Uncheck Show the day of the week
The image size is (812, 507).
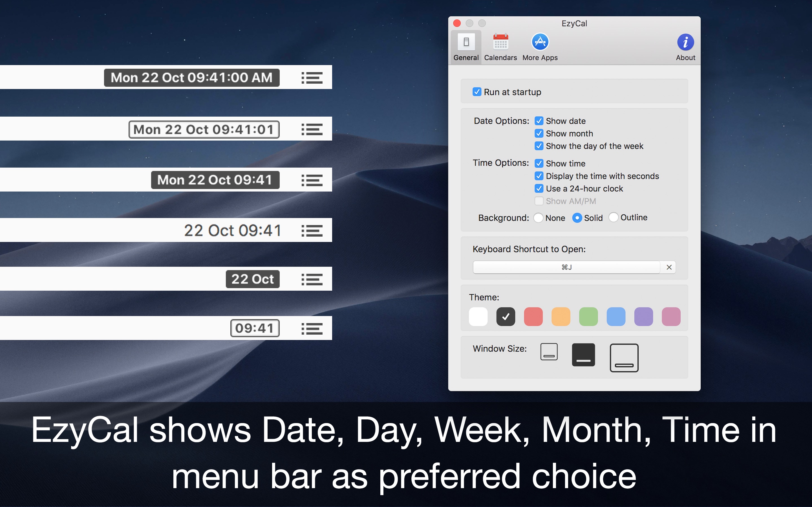[x=539, y=146]
